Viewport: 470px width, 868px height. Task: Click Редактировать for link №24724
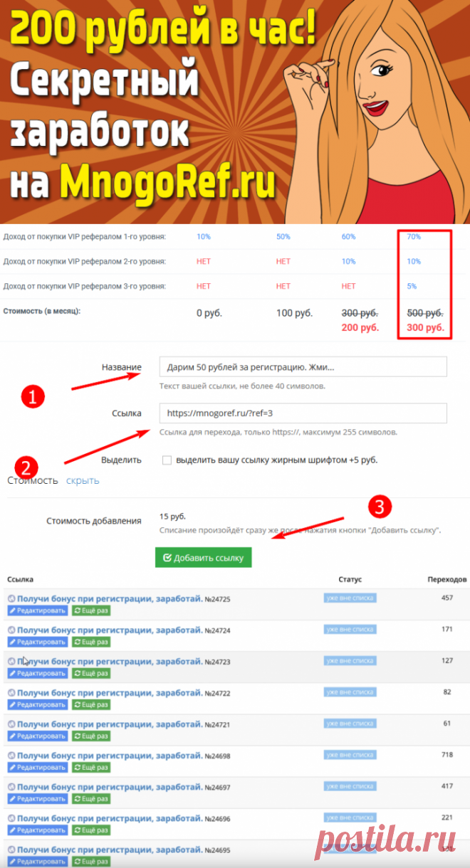38,642
